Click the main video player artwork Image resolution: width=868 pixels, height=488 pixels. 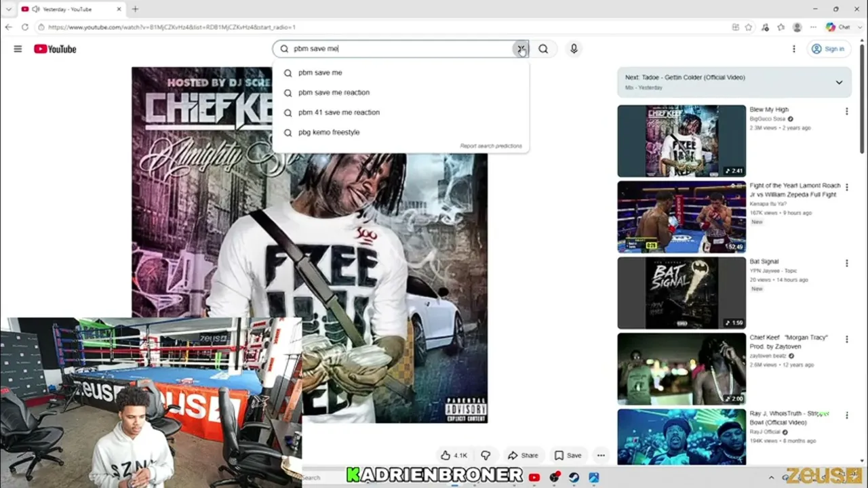point(309,244)
